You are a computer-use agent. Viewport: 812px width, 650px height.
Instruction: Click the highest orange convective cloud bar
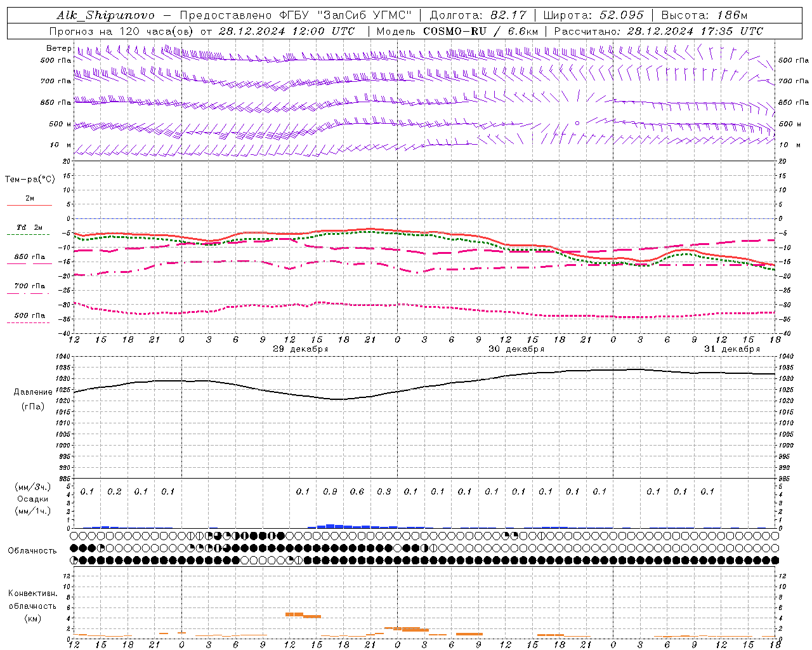pyautogui.click(x=294, y=614)
